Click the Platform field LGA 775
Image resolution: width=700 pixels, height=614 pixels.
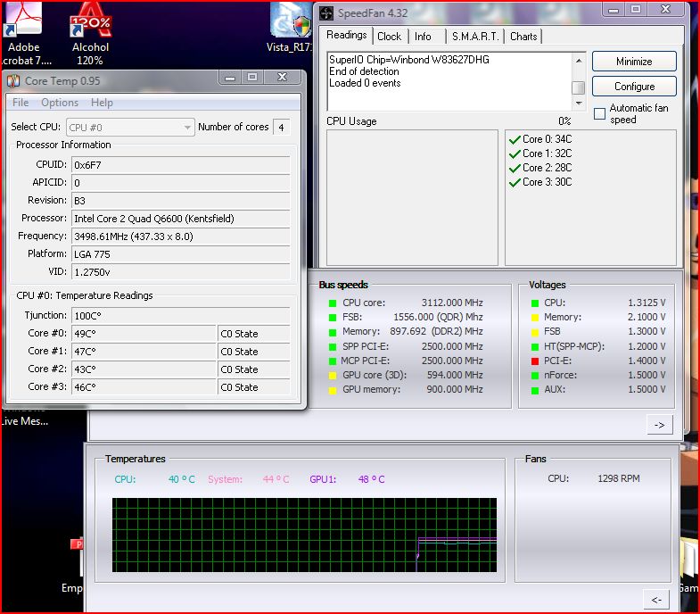180,254
